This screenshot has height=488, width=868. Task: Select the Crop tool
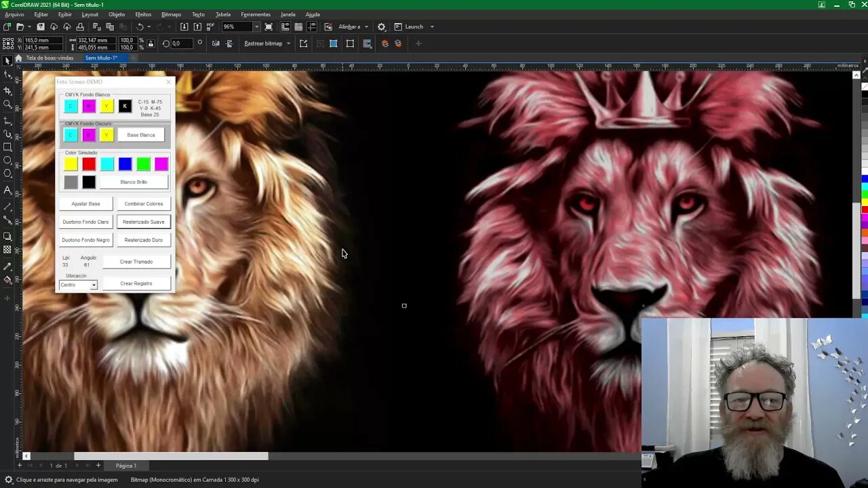(x=7, y=90)
